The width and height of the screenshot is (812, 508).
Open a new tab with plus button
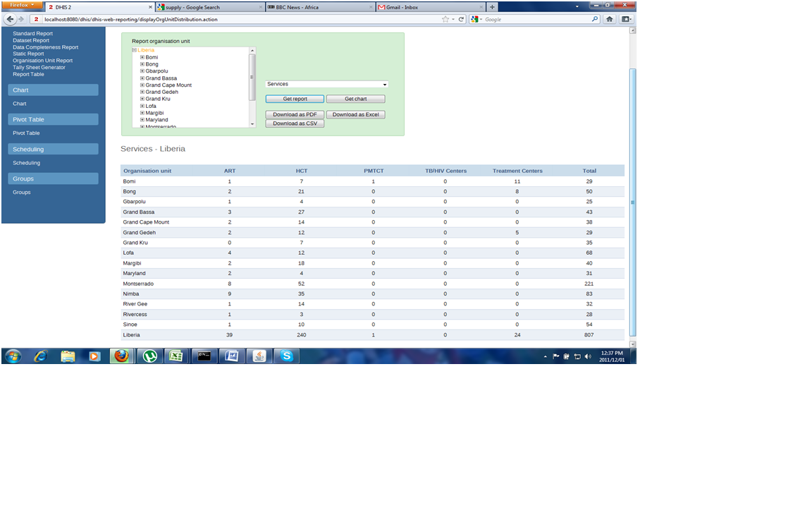pyautogui.click(x=492, y=7)
